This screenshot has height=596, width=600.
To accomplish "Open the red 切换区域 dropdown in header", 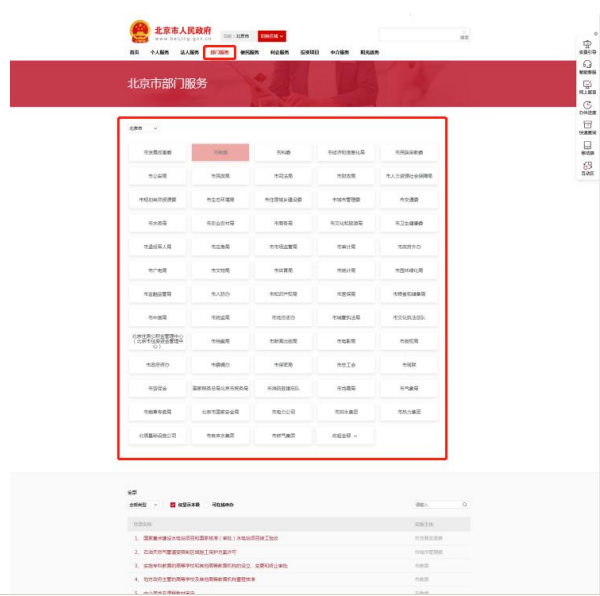I will tap(272, 36).
